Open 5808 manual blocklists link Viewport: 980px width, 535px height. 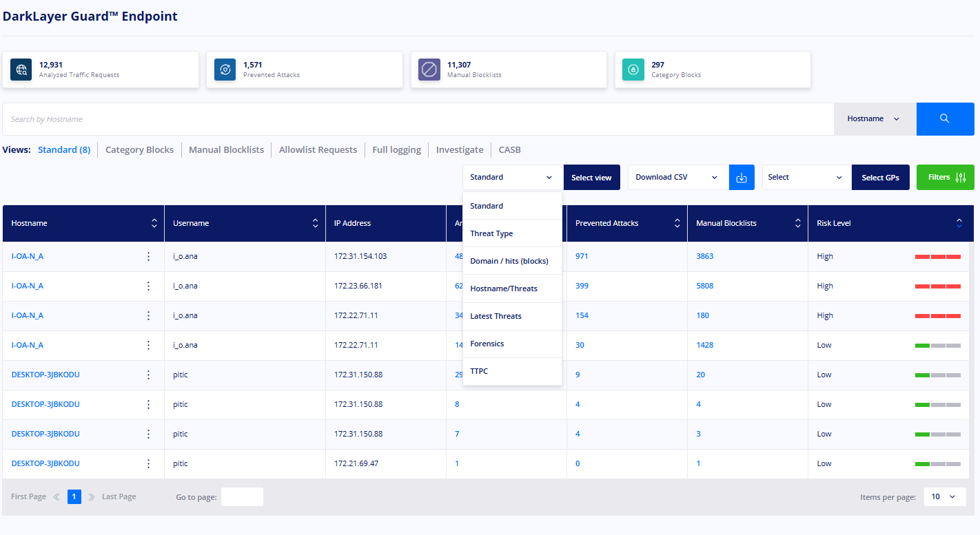[705, 286]
